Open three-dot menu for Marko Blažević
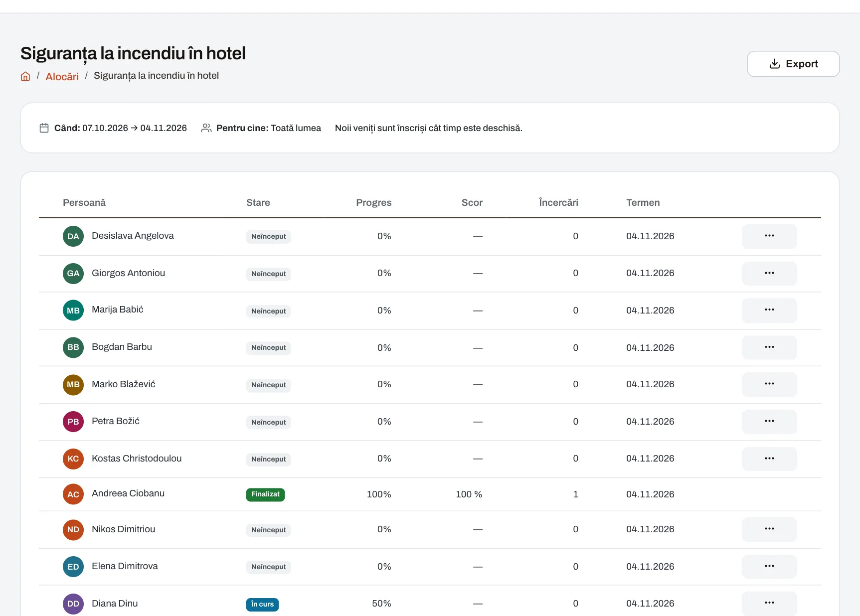 [769, 384]
